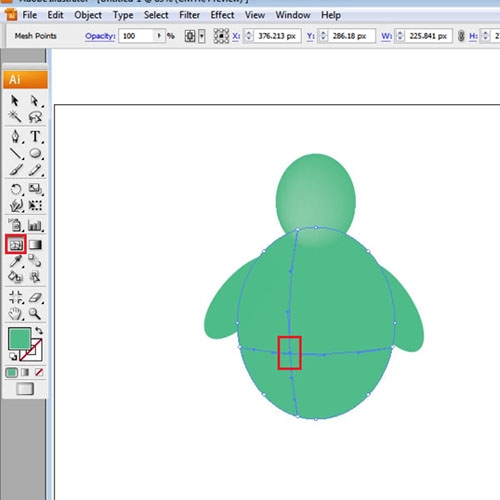Open the Object menu
This screenshot has height=500, width=500.
click(x=88, y=15)
